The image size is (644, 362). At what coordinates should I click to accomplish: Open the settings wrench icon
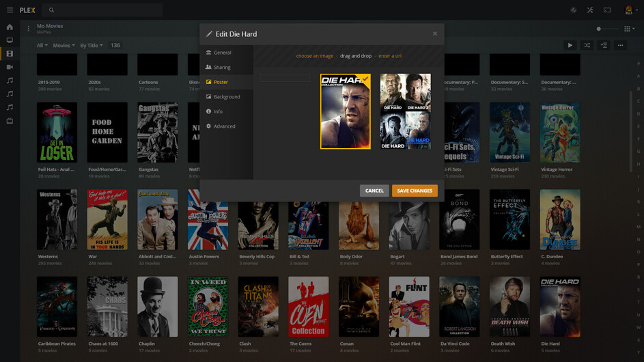tap(590, 10)
